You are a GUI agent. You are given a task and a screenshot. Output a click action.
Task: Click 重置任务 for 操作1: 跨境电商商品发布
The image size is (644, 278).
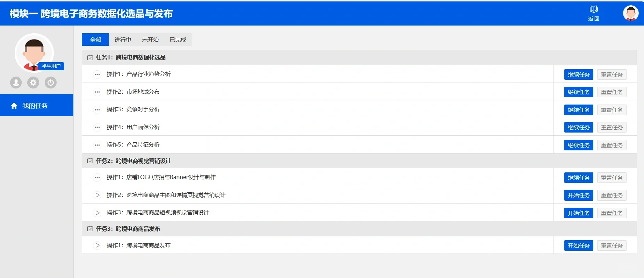click(x=612, y=245)
